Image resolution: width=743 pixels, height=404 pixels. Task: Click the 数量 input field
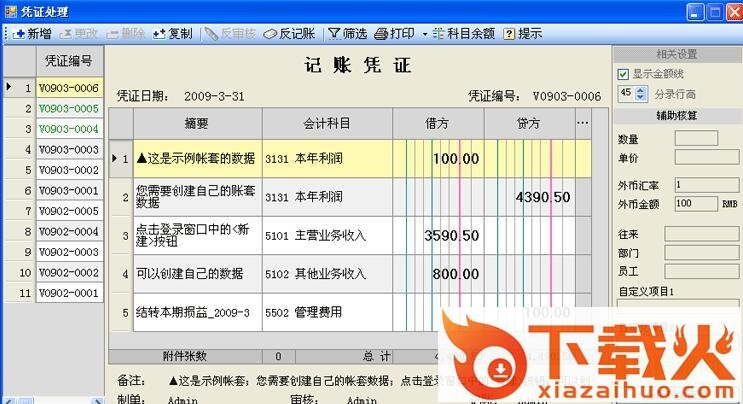696,138
